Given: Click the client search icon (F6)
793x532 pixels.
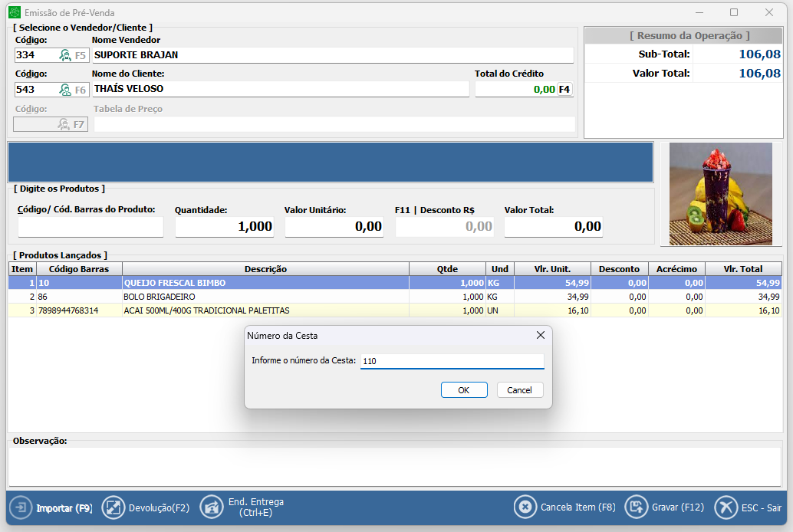Looking at the screenshot, I should (66, 89).
